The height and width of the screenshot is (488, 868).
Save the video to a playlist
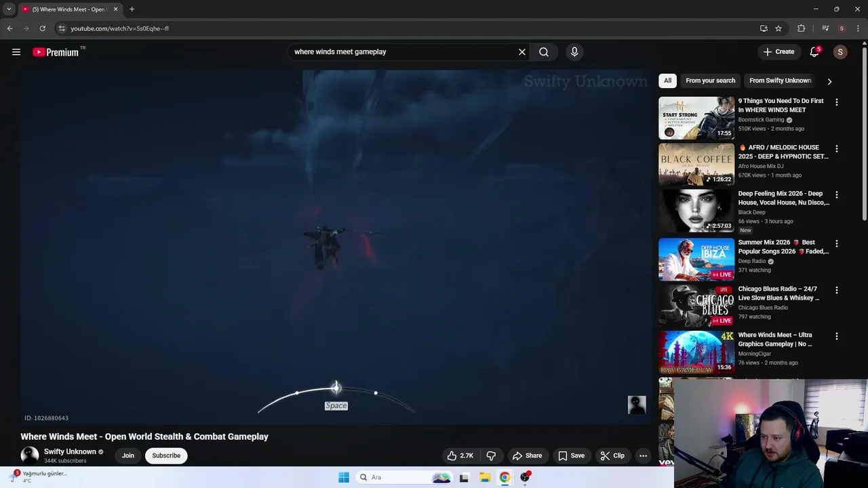click(571, 455)
